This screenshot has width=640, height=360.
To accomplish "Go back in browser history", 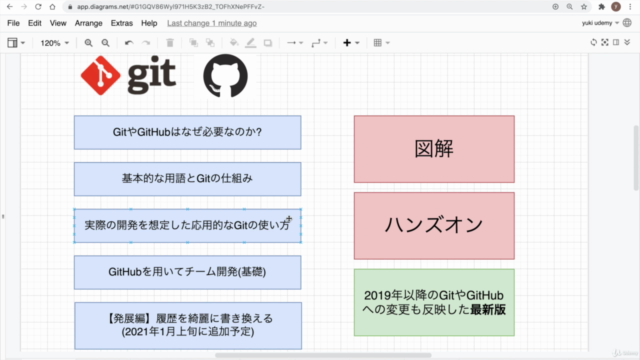I will tap(10, 7).
